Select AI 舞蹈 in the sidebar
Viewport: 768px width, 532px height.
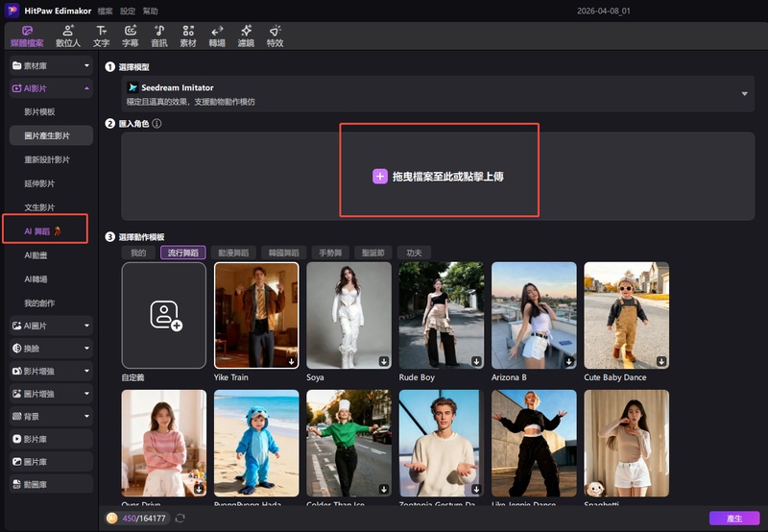43,231
